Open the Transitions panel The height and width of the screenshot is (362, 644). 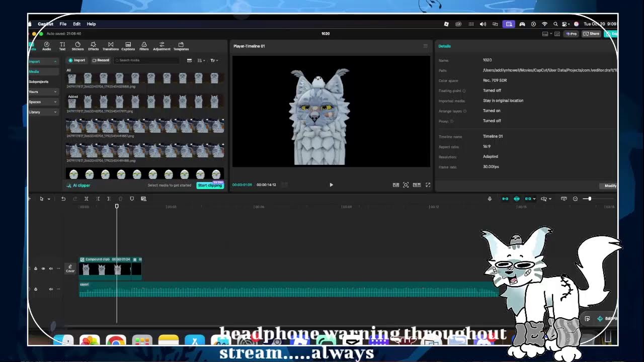pyautogui.click(x=111, y=46)
